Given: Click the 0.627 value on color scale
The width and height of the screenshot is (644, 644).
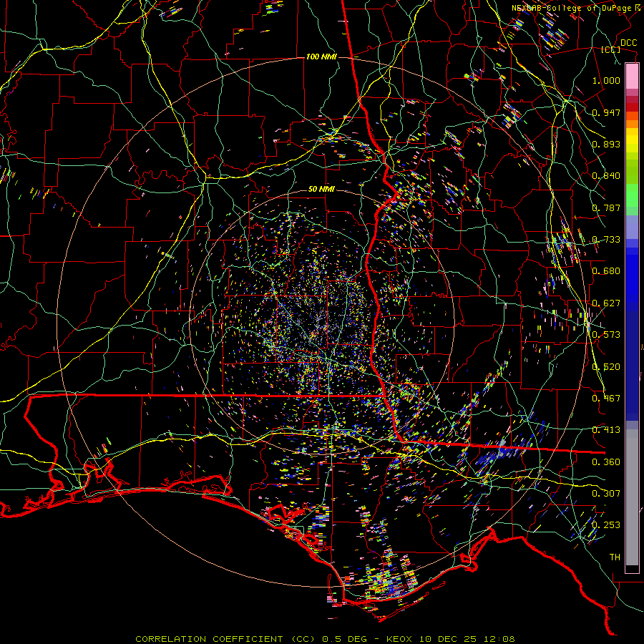Looking at the screenshot, I should pyautogui.click(x=606, y=303).
